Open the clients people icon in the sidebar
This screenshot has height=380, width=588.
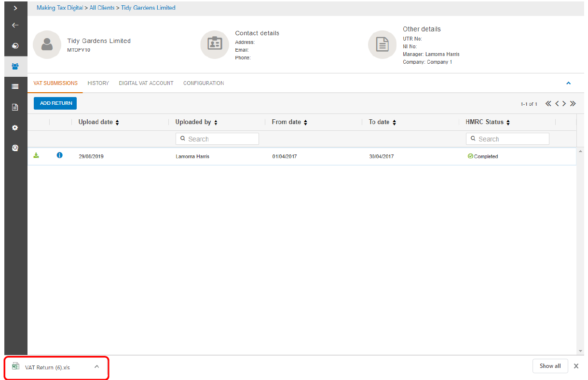point(15,66)
